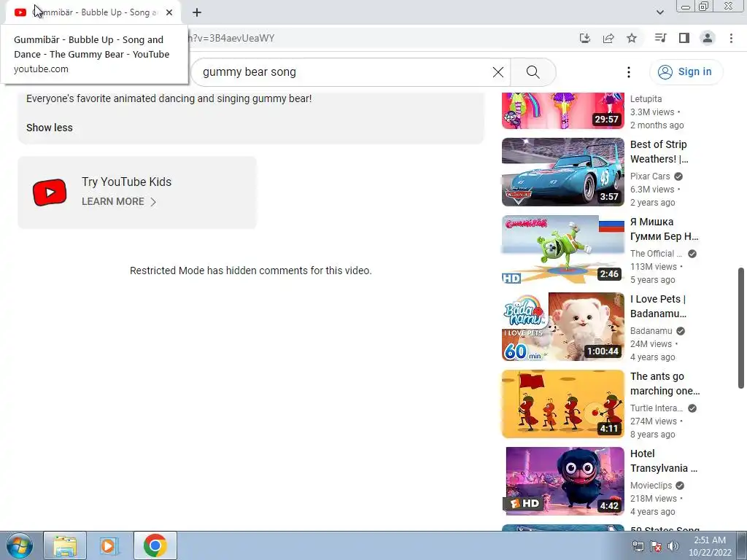The height and width of the screenshot is (560, 747).
Task: Open a new tab with the plus button
Action: (197, 12)
